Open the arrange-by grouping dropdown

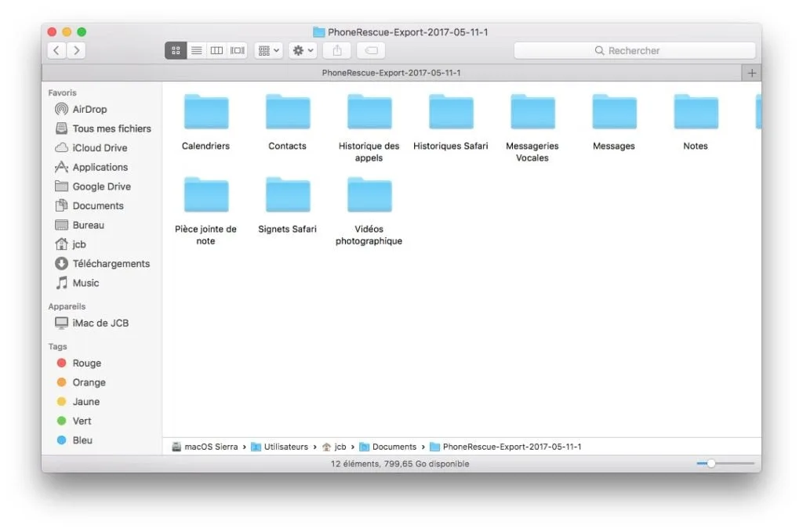[x=268, y=50]
